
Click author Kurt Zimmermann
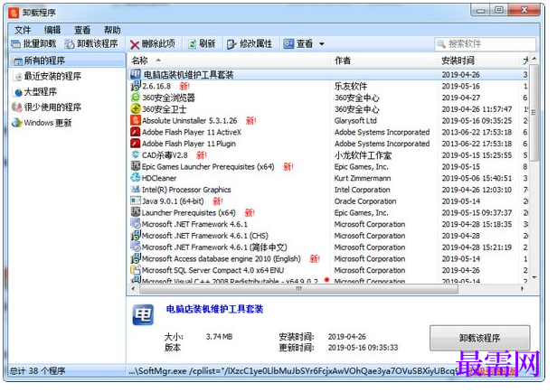pos(363,178)
